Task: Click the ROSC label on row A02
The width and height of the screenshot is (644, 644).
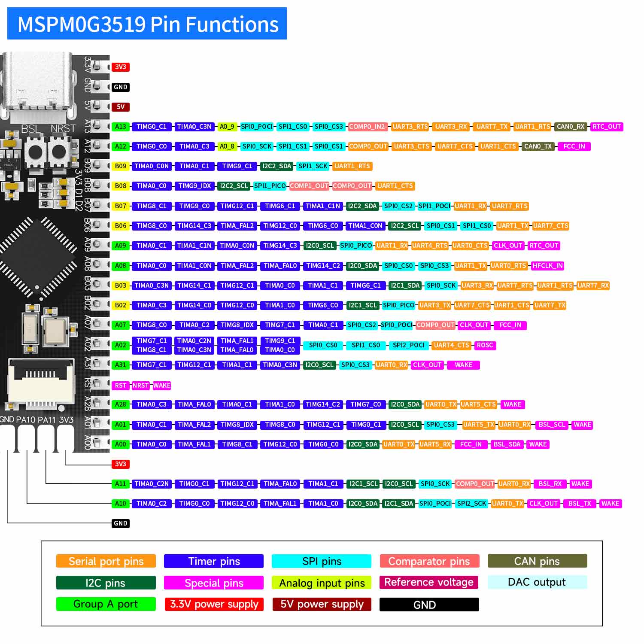Action: (485, 345)
